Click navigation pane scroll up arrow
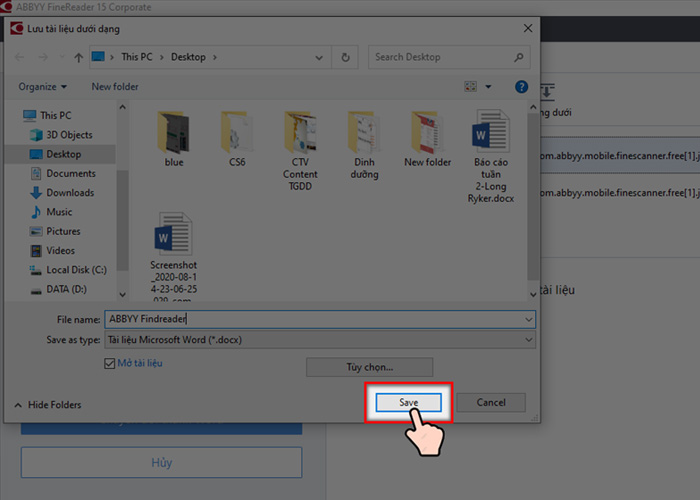The width and height of the screenshot is (700, 500). click(122, 108)
